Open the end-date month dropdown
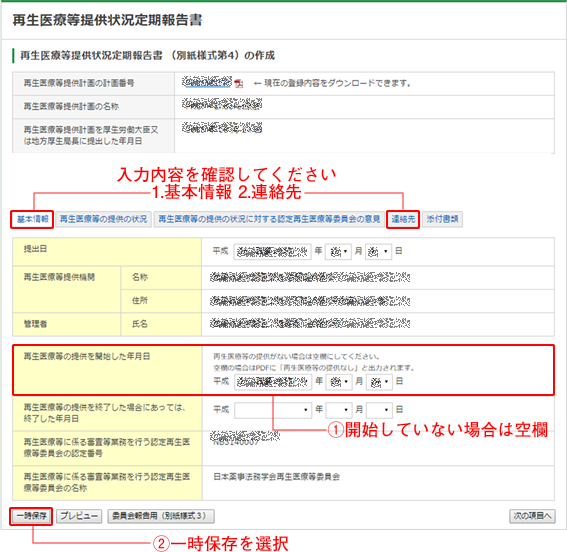The width and height of the screenshot is (567, 552). [339, 410]
